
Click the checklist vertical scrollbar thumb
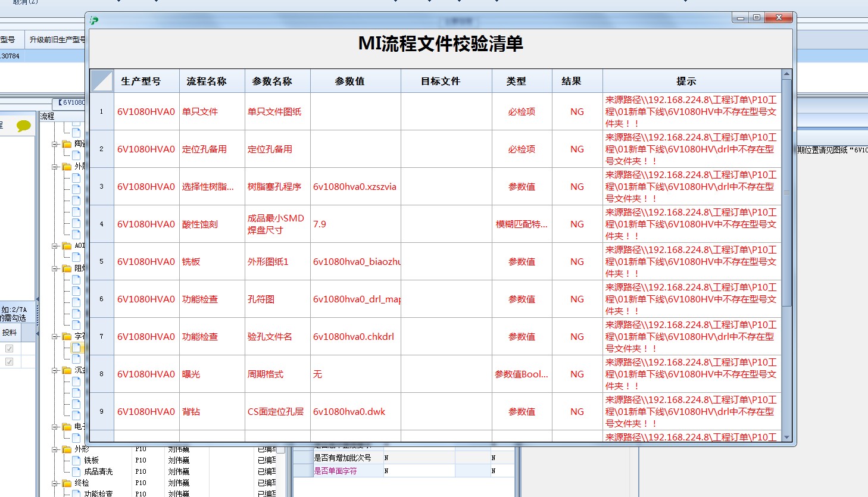pyautogui.click(x=786, y=193)
